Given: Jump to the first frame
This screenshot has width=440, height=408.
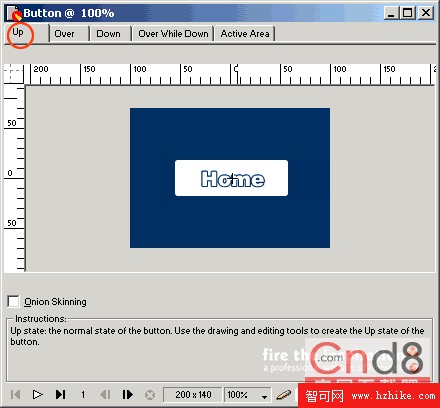Looking at the screenshot, I should tap(15, 395).
